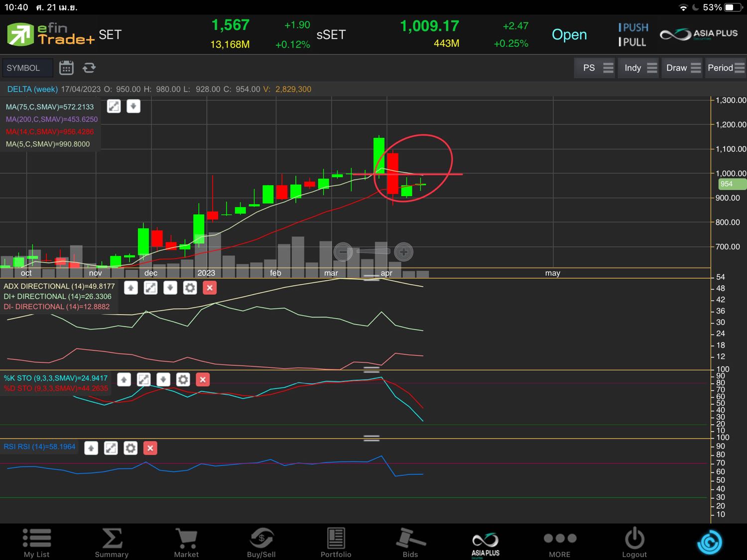Move ADX Directional panel down
Viewport: 747px width, 560px height.
[x=170, y=288]
